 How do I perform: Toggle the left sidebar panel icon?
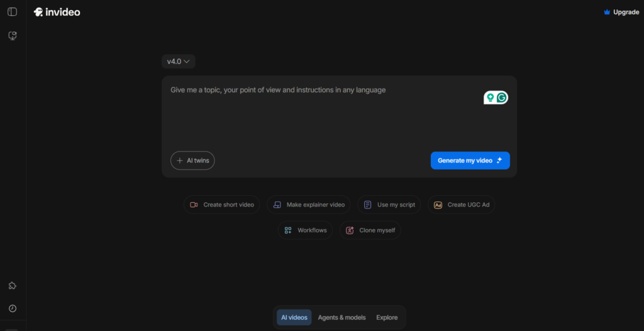[x=12, y=12]
